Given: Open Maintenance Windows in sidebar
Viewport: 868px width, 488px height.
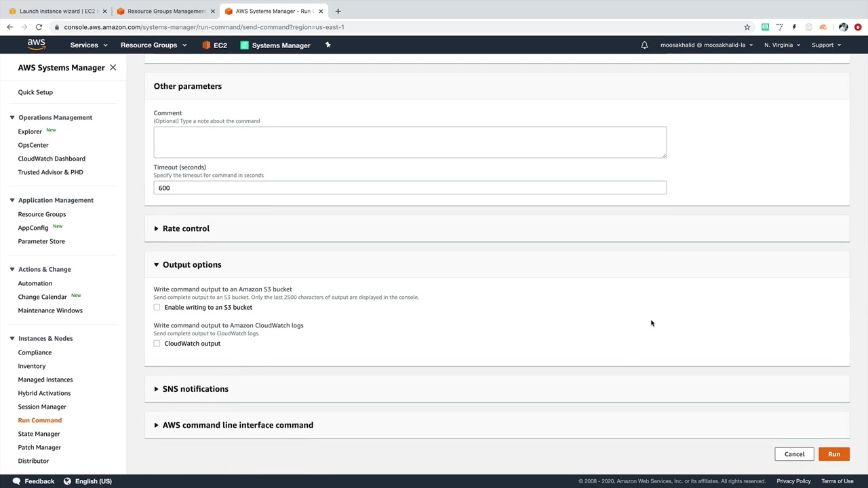Looking at the screenshot, I should click(x=50, y=310).
